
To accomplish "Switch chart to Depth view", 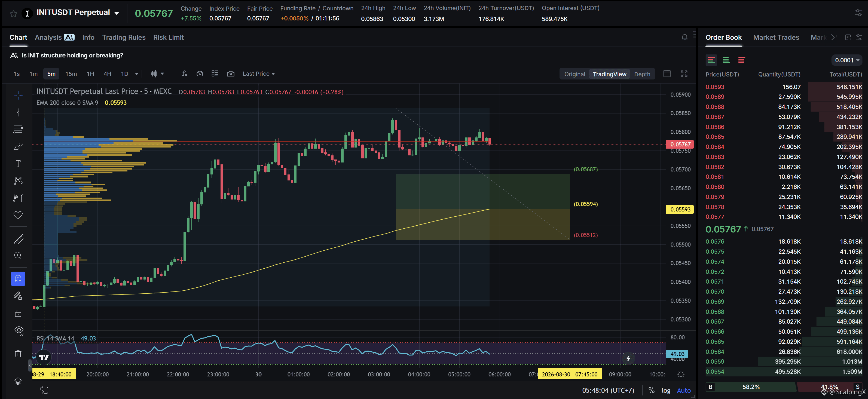I will click(x=642, y=74).
